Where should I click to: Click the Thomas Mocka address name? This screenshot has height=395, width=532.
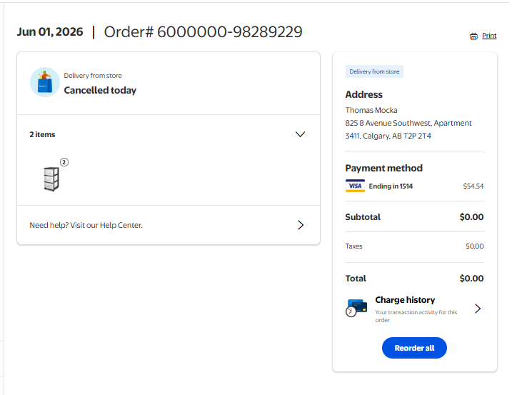pos(371,110)
